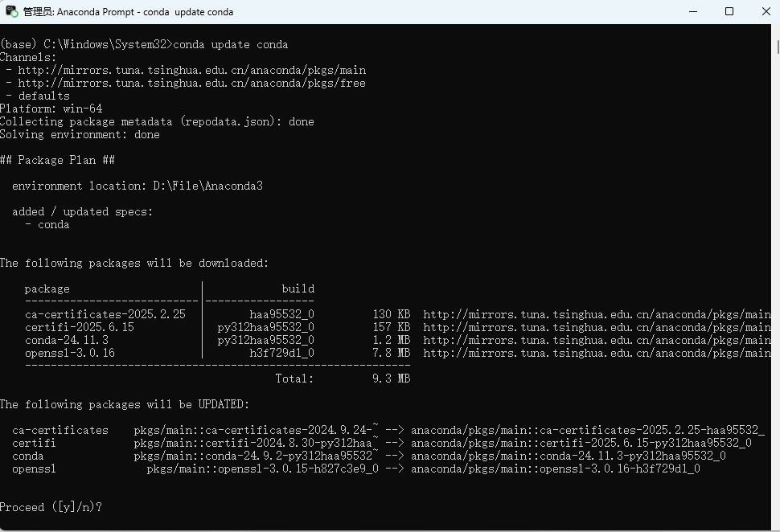The width and height of the screenshot is (780, 532).
Task: Maximize the Anaconda Prompt window
Action: [729, 11]
